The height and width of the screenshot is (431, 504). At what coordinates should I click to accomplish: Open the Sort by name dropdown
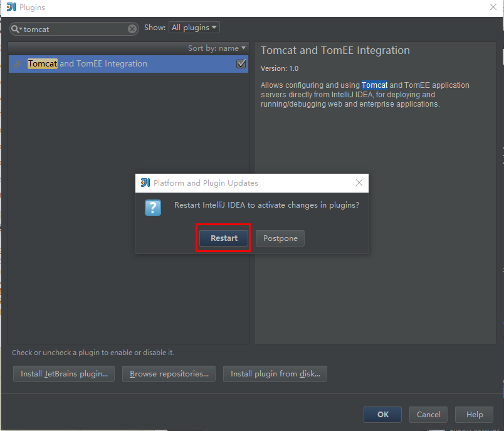click(x=217, y=48)
